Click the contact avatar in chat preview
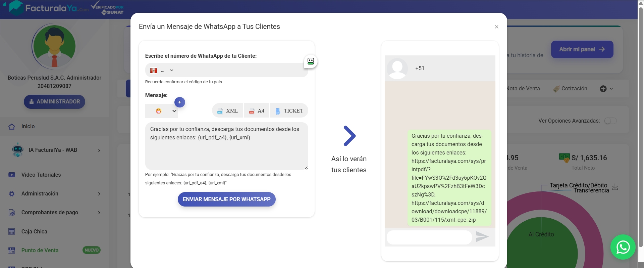This screenshot has height=268, width=644. (x=397, y=69)
